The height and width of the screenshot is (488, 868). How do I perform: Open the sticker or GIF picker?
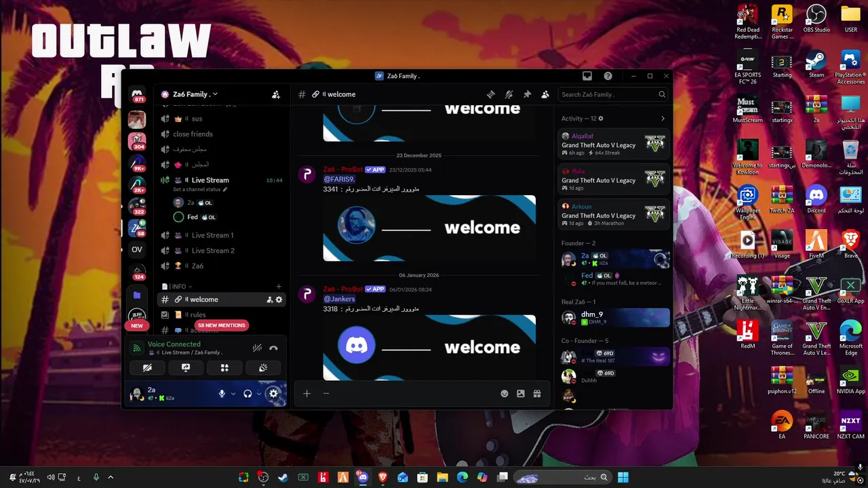pos(521,394)
